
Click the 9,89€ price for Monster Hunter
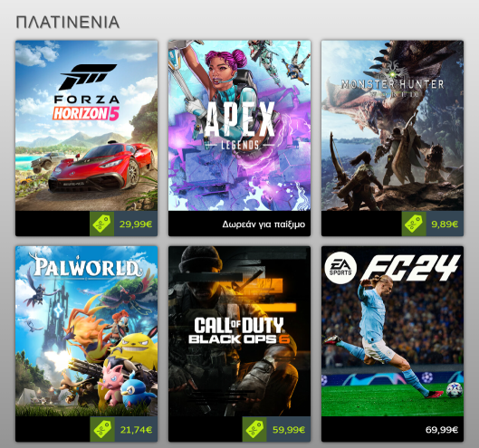pyautogui.click(x=445, y=224)
